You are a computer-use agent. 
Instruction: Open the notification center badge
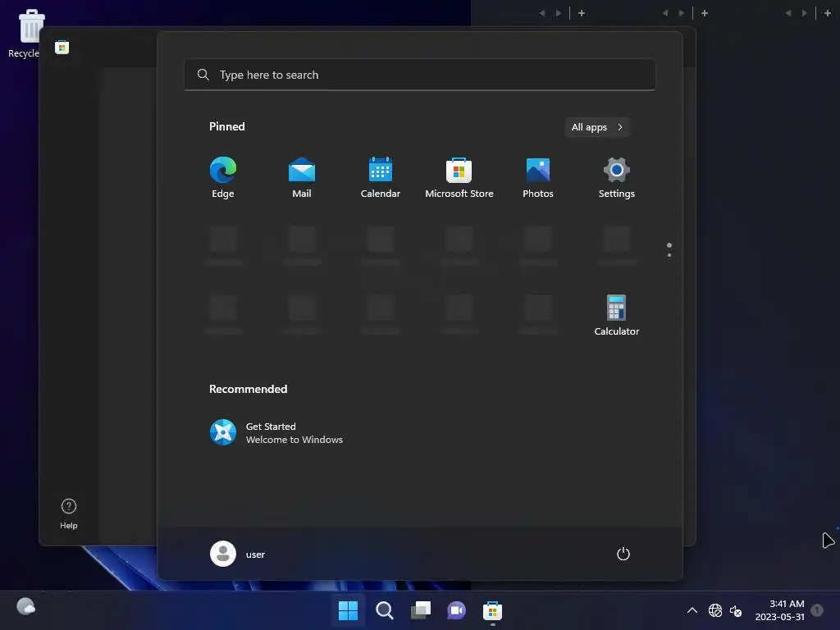[x=817, y=609]
